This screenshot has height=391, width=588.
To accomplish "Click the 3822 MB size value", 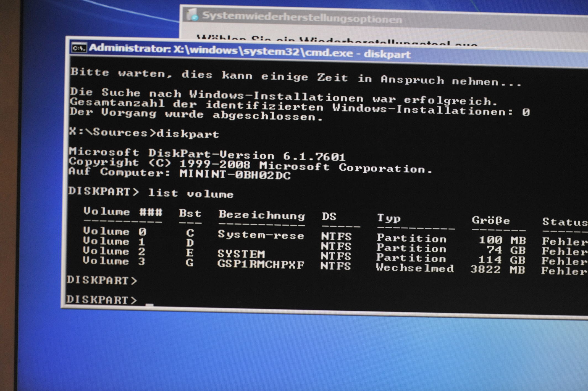I will coord(497,270).
